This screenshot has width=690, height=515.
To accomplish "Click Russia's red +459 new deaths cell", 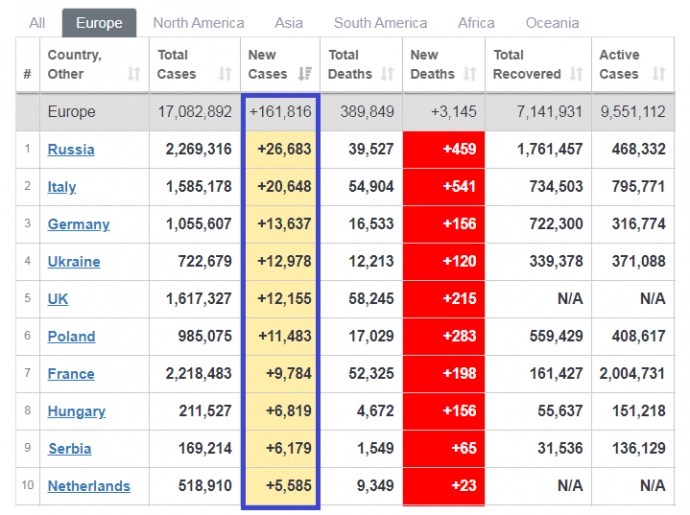I will point(444,150).
